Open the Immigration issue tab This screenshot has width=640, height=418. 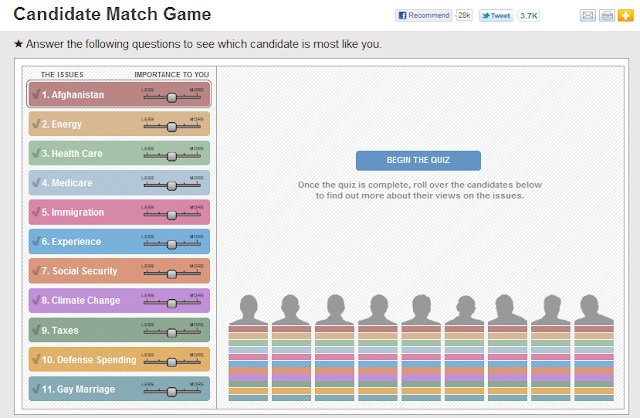[x=80, y=213]
